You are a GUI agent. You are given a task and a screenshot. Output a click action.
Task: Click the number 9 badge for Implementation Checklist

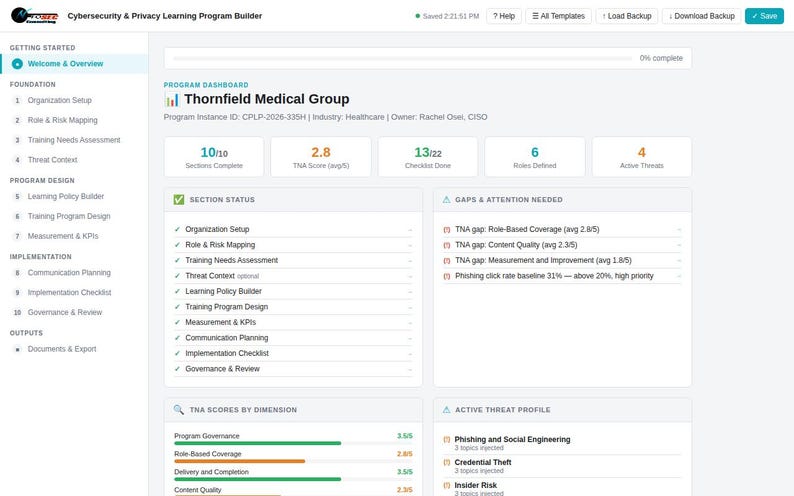[x=17, y=293]
